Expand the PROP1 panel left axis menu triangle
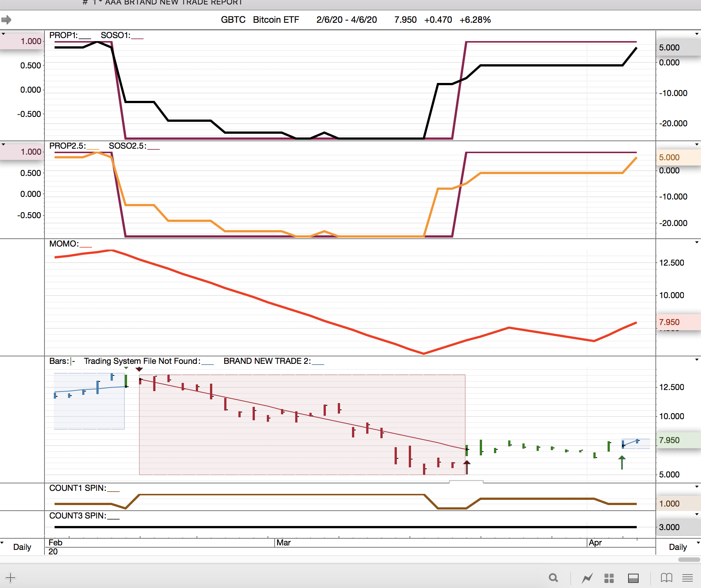Image resolution: width=701 pixels, height=588 pixels. [3, 34]
